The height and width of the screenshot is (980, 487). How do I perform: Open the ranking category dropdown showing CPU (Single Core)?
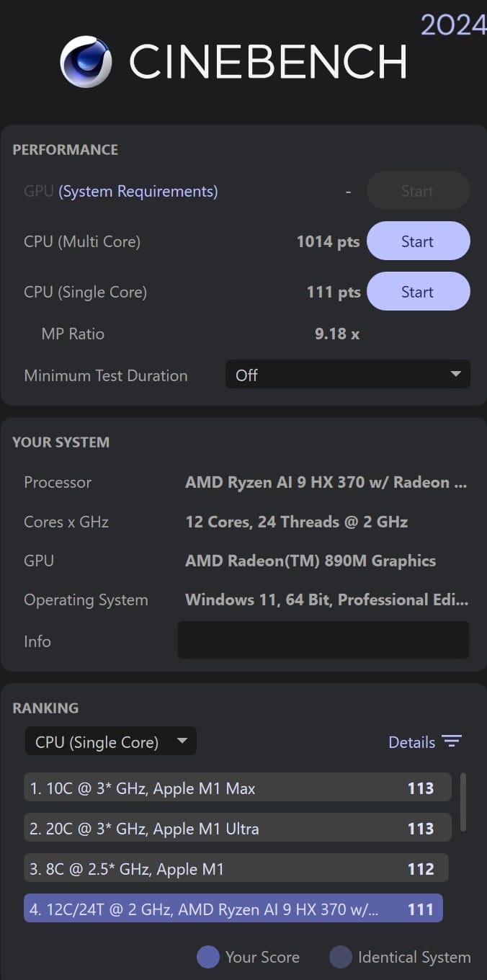point(110,741)
